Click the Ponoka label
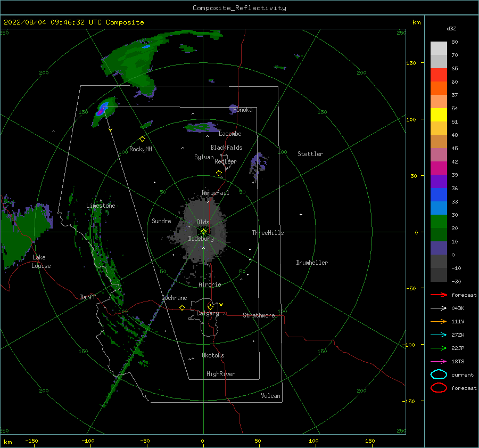479x448 pixels. 243,110
